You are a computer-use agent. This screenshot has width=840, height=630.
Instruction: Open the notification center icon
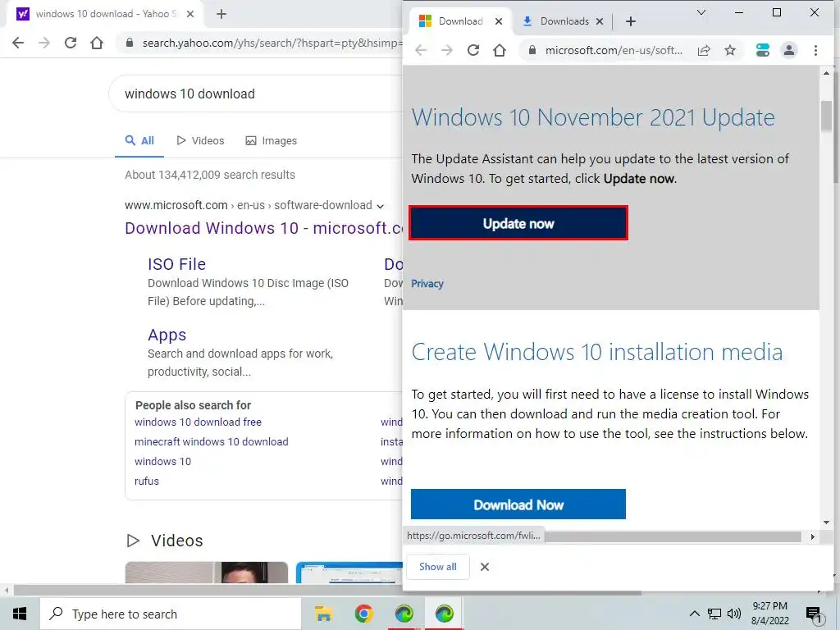point(814,615)
